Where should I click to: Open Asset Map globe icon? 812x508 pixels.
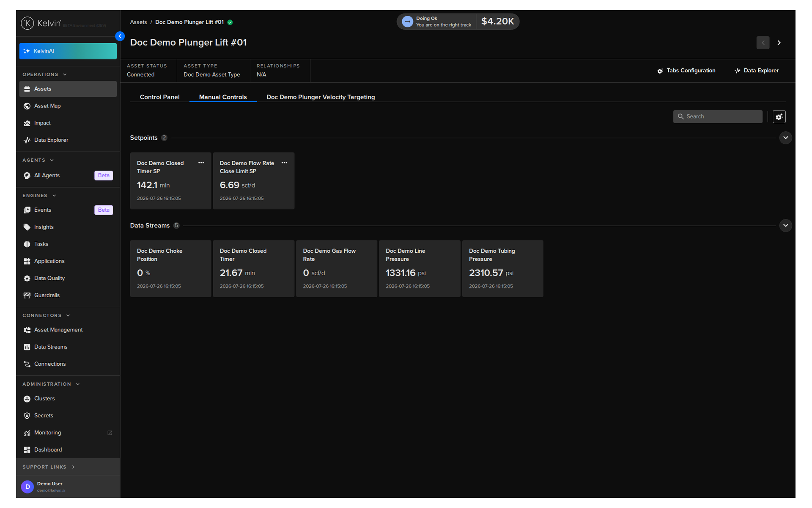coord(27,106)
